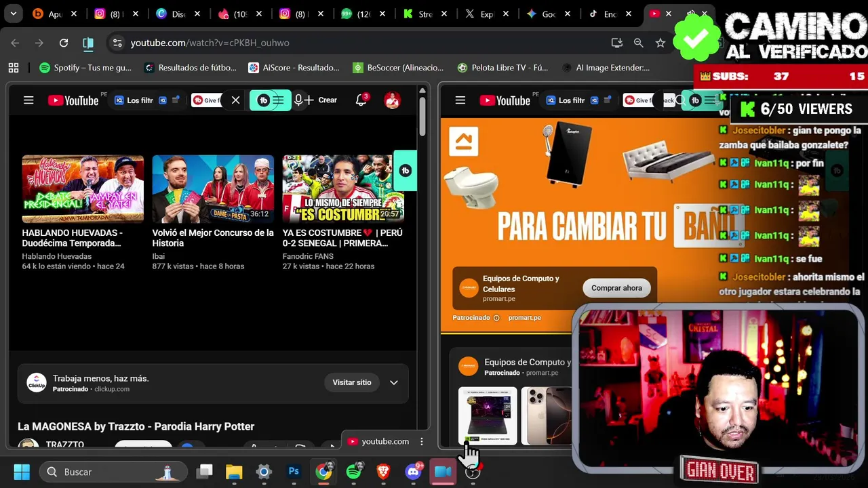Open the Windows Start menu
The width and height of the screenshot is (868, 488).
[x=22, y=472]
